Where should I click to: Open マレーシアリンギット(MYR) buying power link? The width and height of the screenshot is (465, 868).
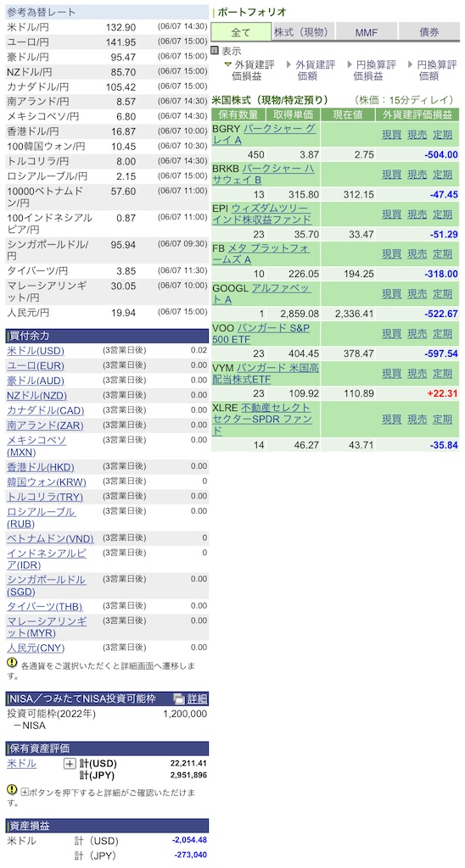48,626
